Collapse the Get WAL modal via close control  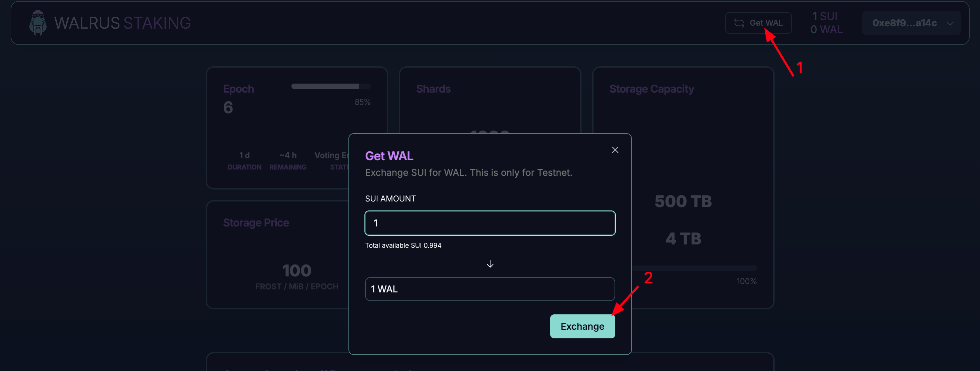click(615, 150)
